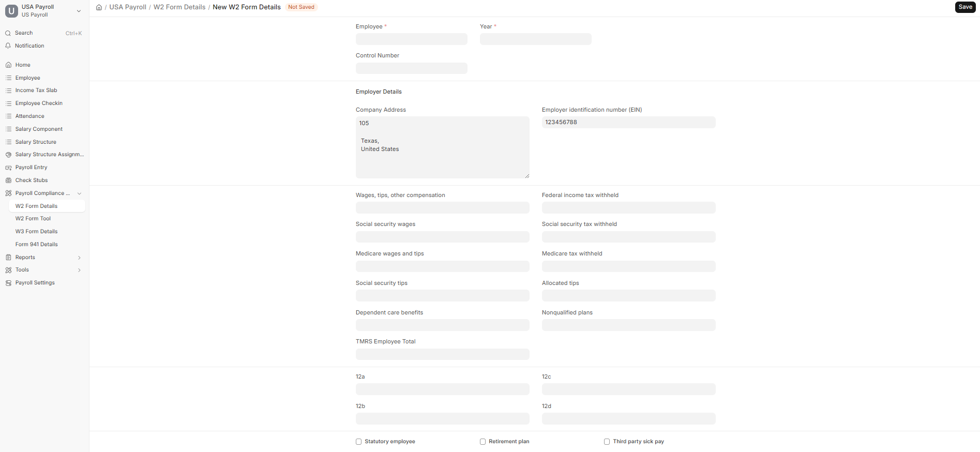Toggle the Retirement plan checkbox
The height and width of the screenshot is (452, 980).
pos(483,442)
